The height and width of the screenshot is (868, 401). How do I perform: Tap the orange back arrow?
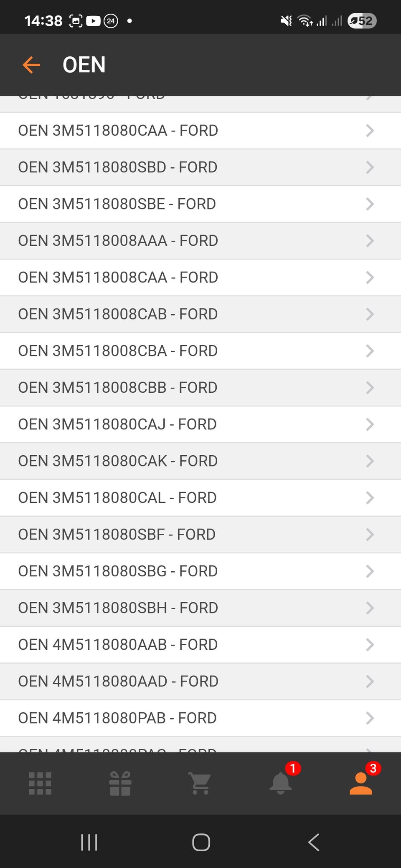31,65
